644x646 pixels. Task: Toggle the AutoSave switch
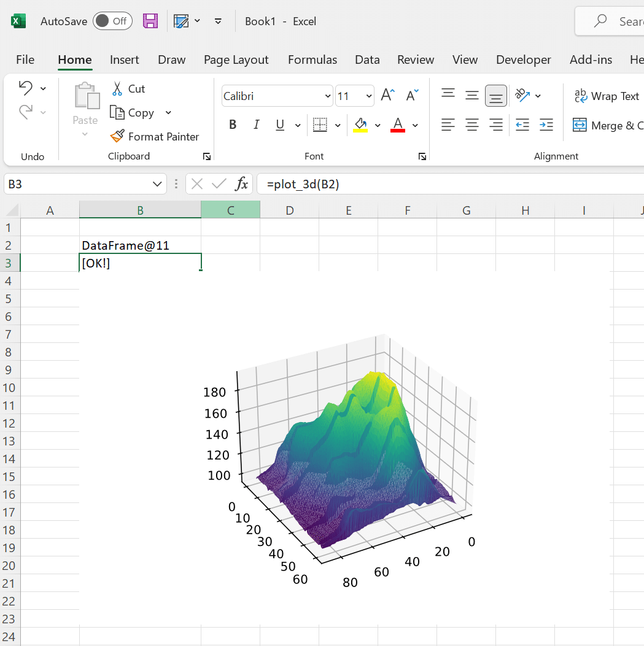[x=112, y=21]
